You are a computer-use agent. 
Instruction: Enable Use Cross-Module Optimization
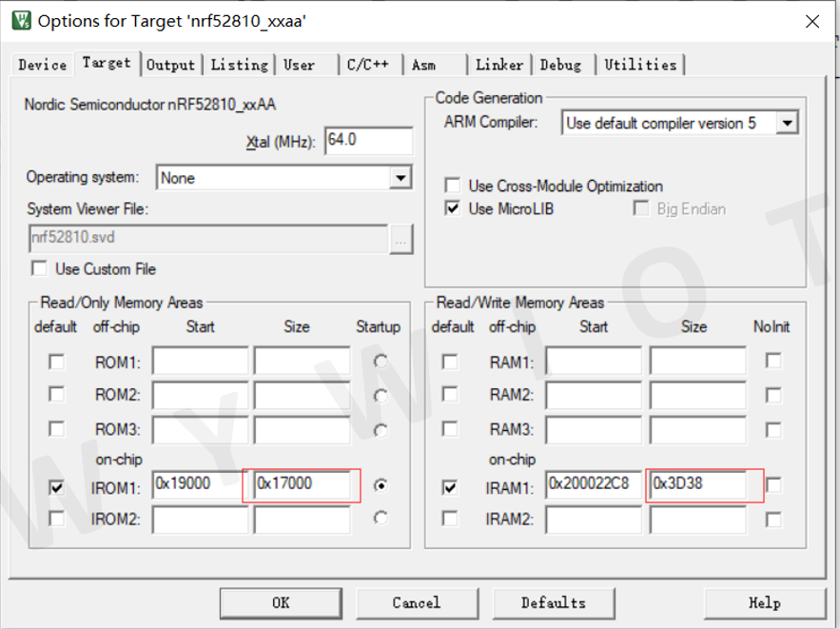pos(453,186)
